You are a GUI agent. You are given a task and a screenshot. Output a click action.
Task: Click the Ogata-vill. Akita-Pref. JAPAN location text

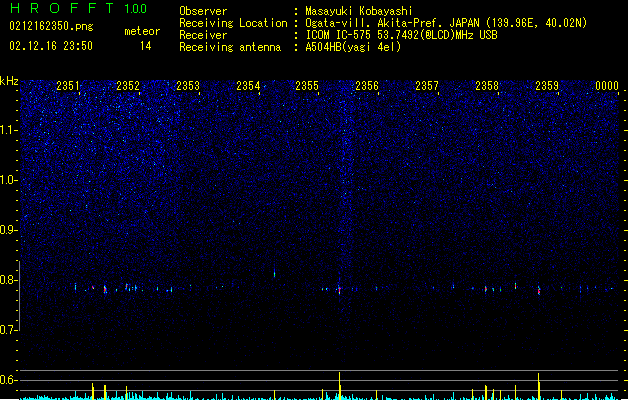point(446,23)
